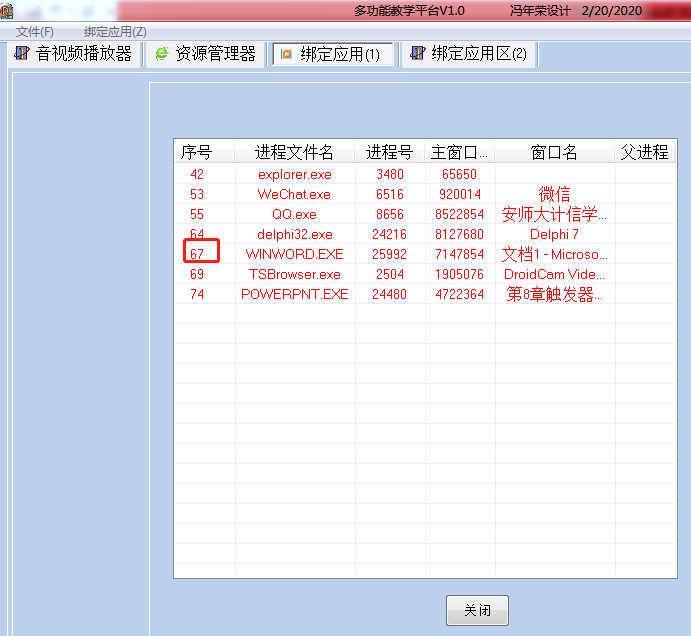Click main window handle 1905076
The width and height of the screenshot is (691, 636).
coord(460,274)
